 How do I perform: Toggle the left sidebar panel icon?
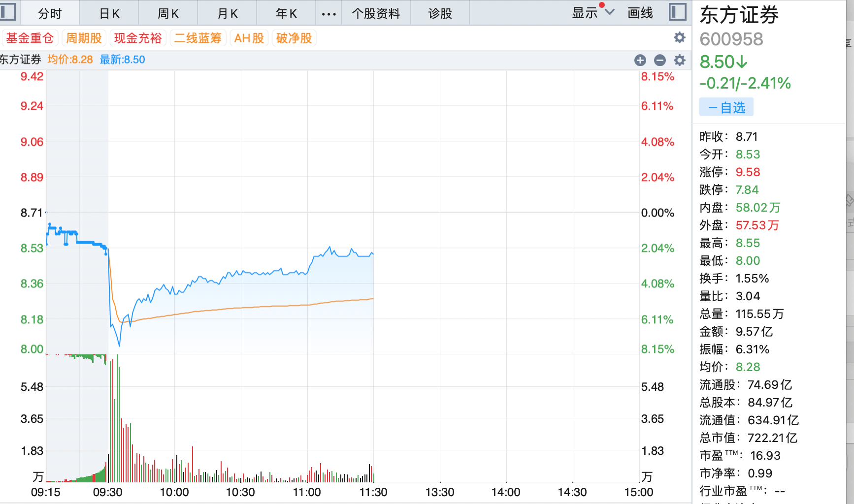tap(7, 12)
